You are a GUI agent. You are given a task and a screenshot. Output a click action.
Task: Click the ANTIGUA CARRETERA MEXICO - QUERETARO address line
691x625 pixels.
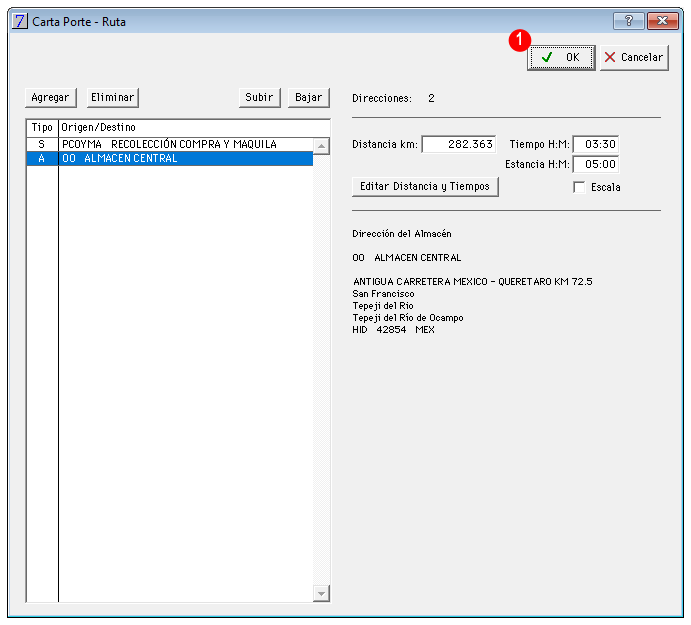(472, 282)
